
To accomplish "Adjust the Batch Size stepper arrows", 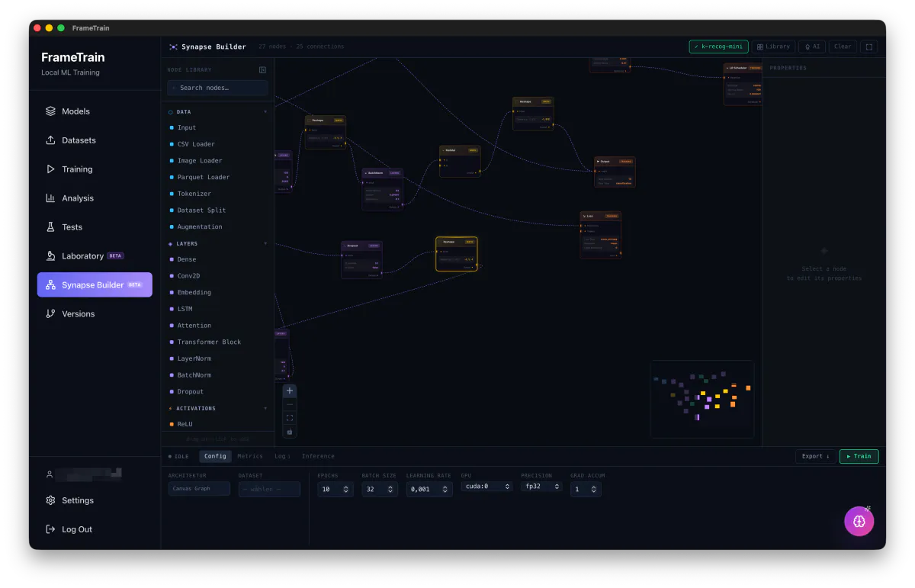I will (x=390, y=489).
